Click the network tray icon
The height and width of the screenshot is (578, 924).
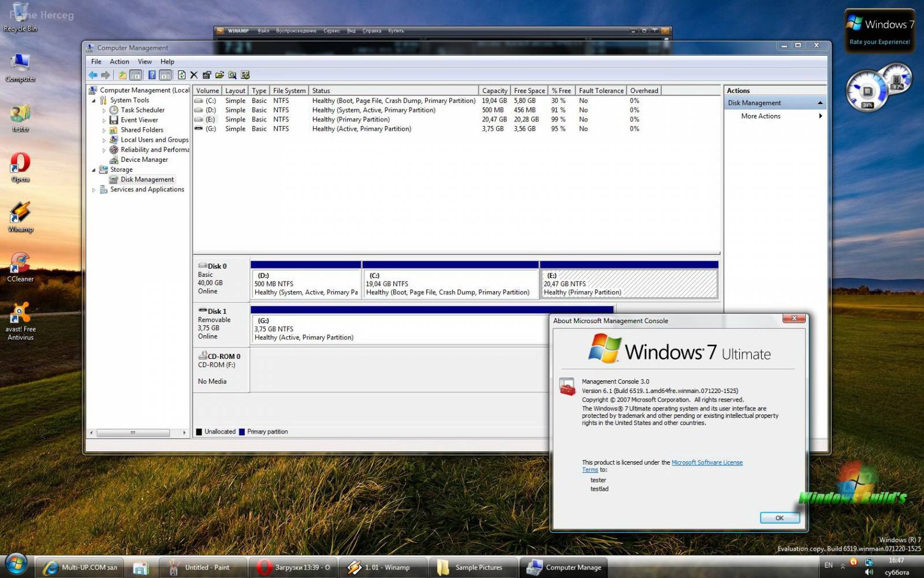click(869, 562)
